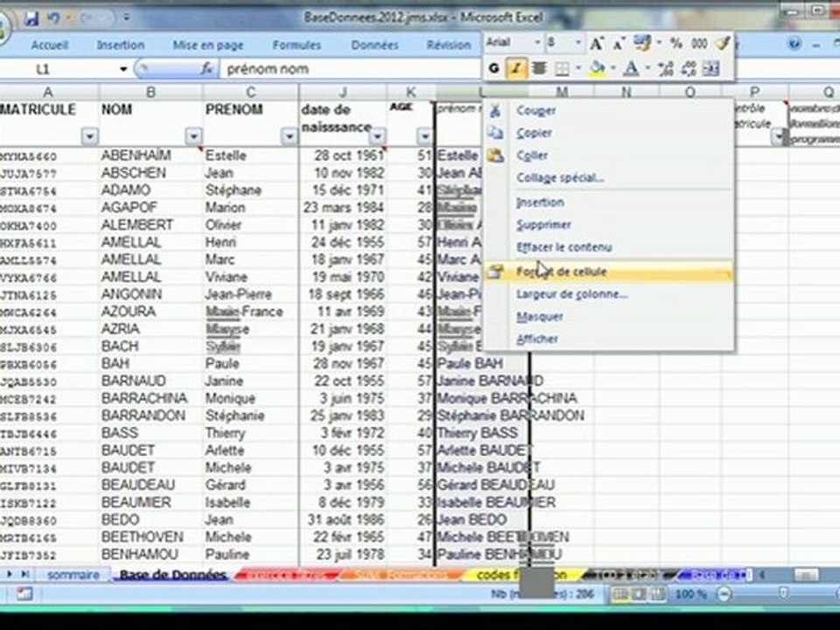This screenshot has height=630, width=840.
Task: Click the borders icon in mini toolbar
Action: click(562, 68)
